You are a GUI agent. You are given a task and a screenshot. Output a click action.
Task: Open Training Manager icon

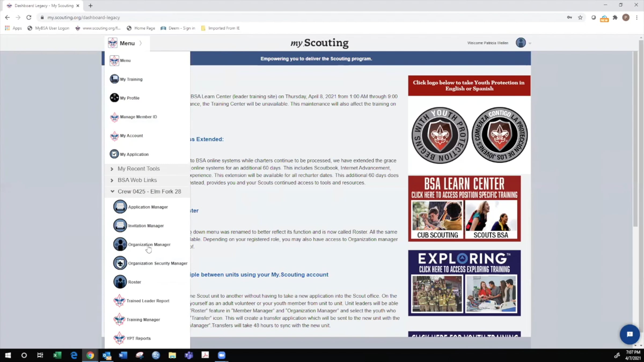tap(119, 319)
